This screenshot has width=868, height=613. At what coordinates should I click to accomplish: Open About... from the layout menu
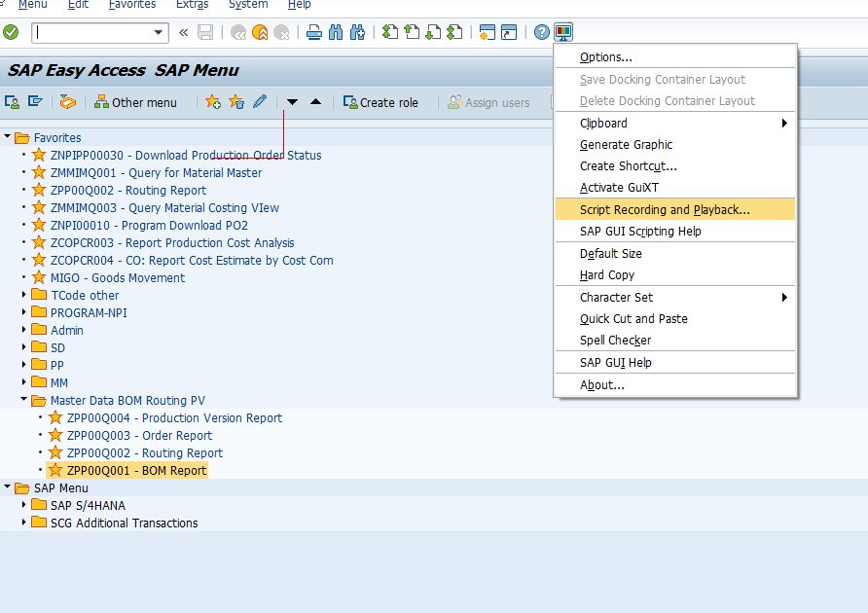674,385
